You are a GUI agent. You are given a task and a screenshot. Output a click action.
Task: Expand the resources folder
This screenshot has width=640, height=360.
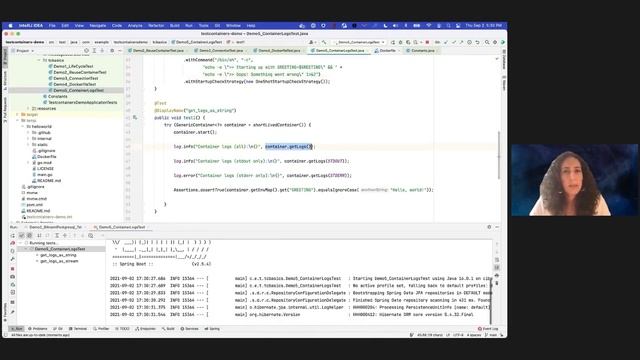click(28, 109)
